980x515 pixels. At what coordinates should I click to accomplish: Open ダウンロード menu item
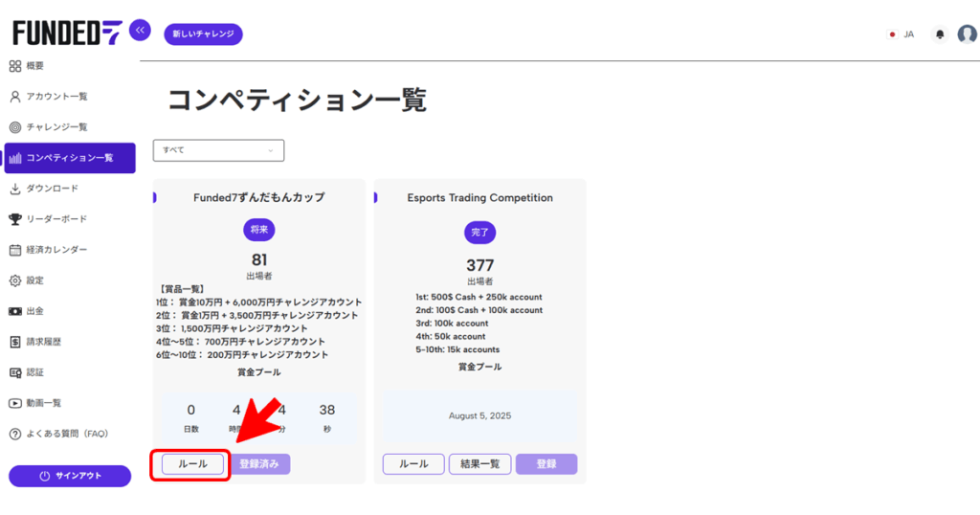pos(53,189)
